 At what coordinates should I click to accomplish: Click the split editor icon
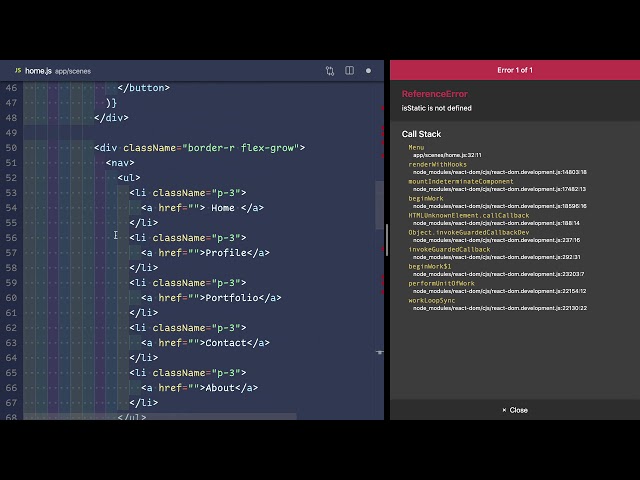point(349,71)
